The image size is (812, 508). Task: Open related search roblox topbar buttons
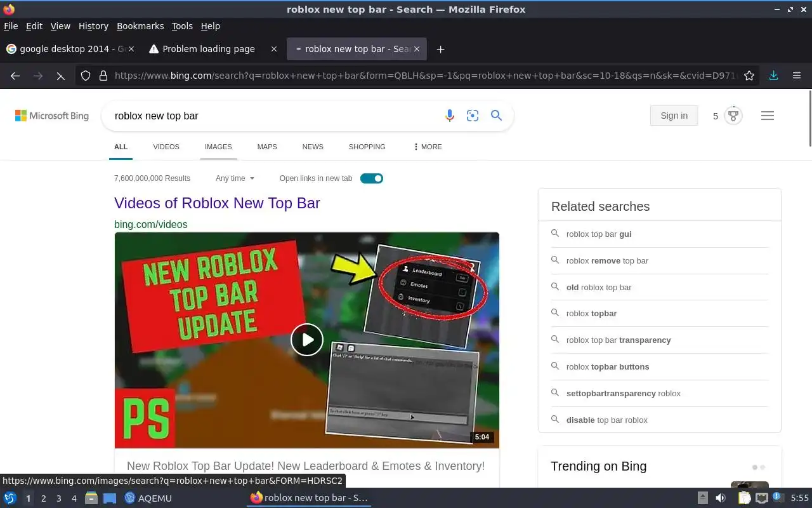point(608,366)
